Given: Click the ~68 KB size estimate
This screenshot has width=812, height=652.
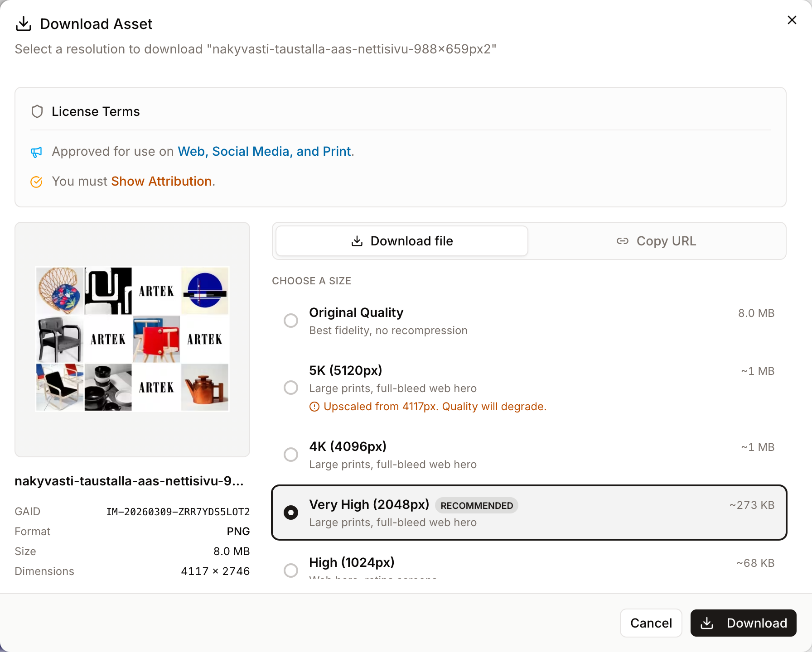Looking at the screenshot, I should tap(755, 563).
